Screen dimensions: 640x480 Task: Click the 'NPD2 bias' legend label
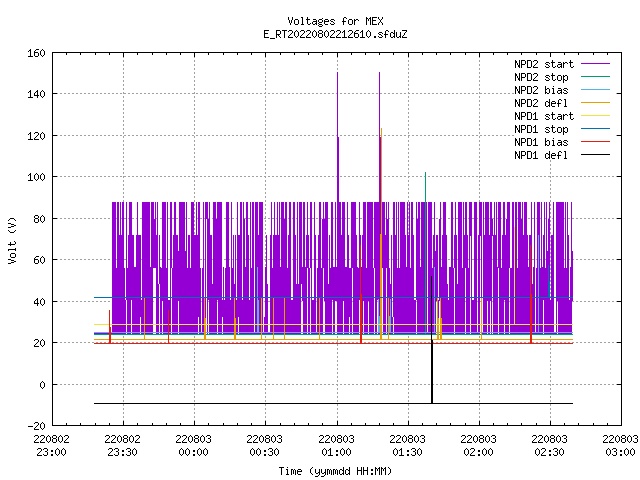click(x=541, y=90)
